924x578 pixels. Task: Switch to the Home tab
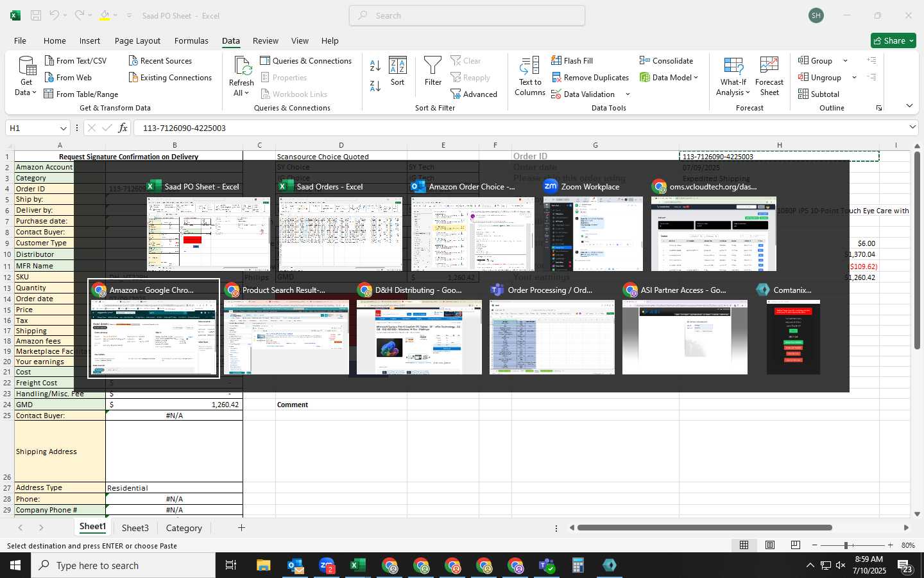coord(55,40)
